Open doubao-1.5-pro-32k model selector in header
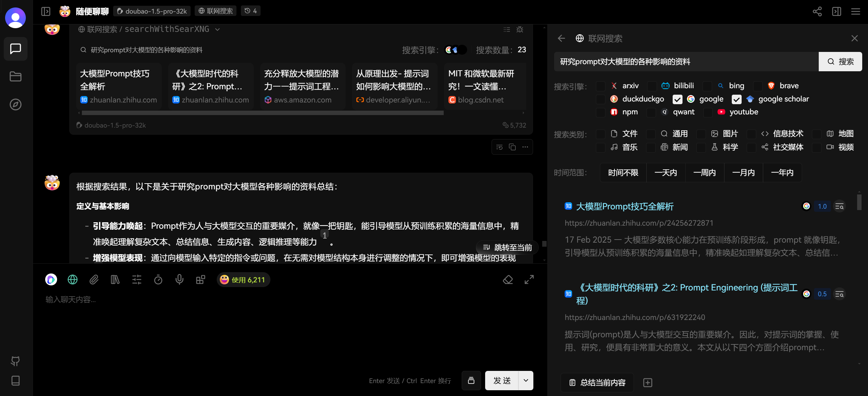The width and height of the screenshot is (868, 396). tap(152, 11)
